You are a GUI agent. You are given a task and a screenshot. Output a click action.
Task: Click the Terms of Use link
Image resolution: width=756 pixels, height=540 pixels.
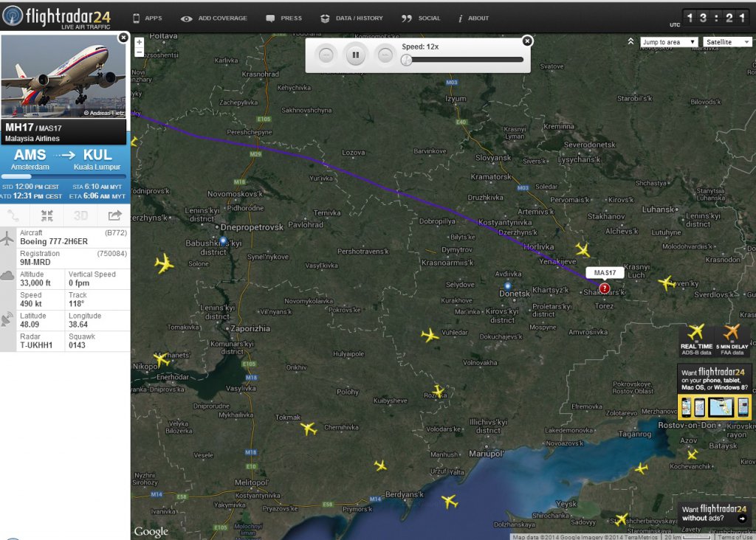(x=735, y=536)
